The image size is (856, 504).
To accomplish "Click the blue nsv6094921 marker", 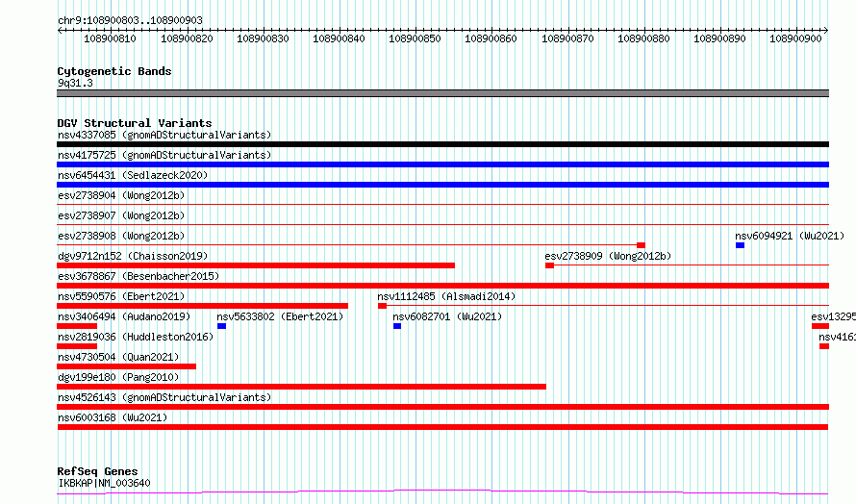I will [x=740, y=245].
